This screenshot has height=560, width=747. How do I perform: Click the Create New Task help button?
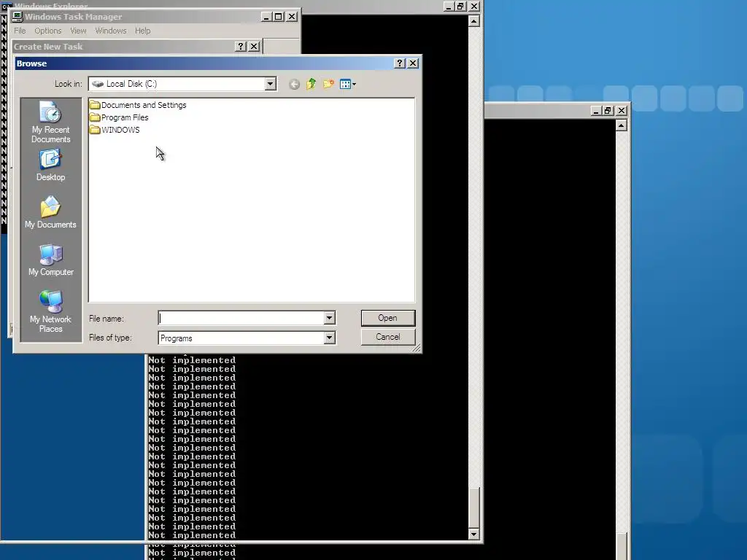pyautogui.click(x=241, y=46)
